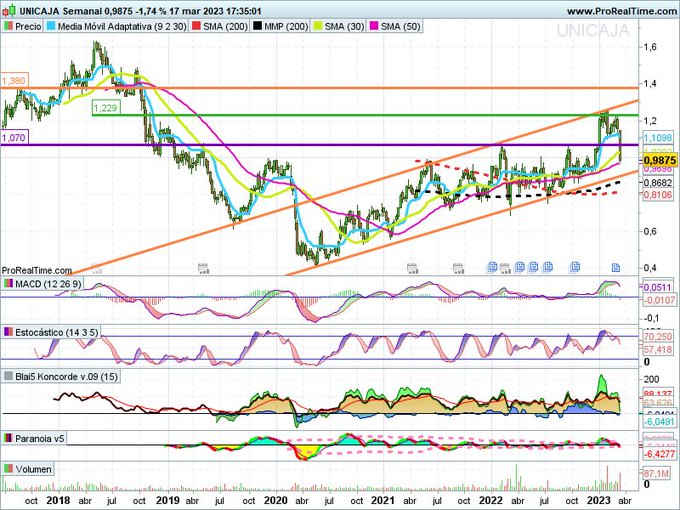680x510 pixels.
Task: Click the 57,418 stochastic value tag
Action: 658,349
